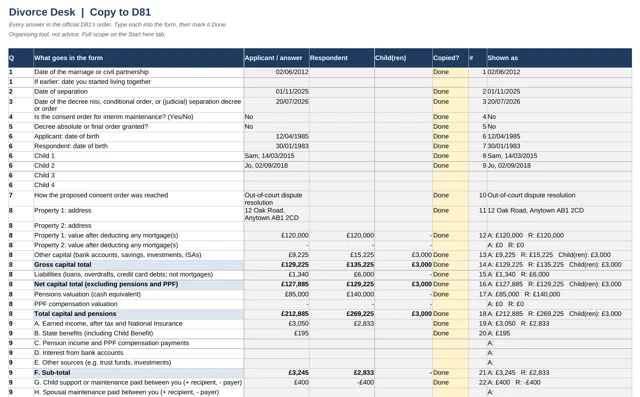This screenshot has height=397, width=640.
Task: Click the 'Shown as' column header
Action: 559,58
